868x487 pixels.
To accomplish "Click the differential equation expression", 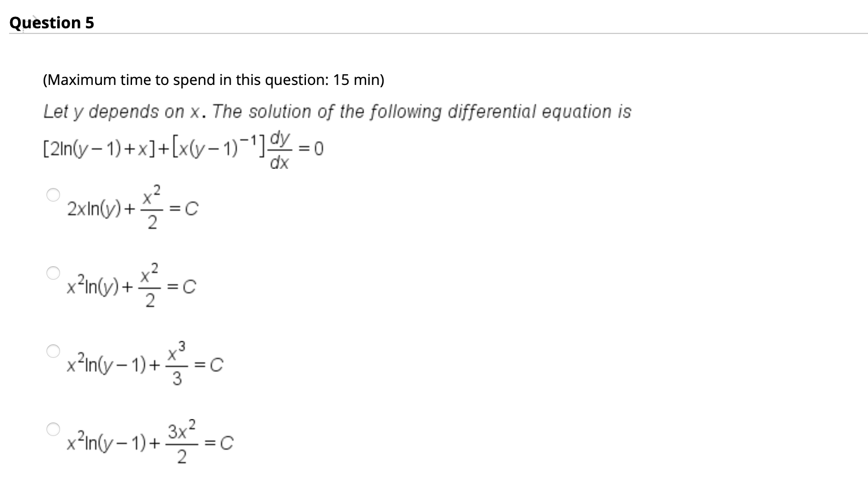I will 181,148.
